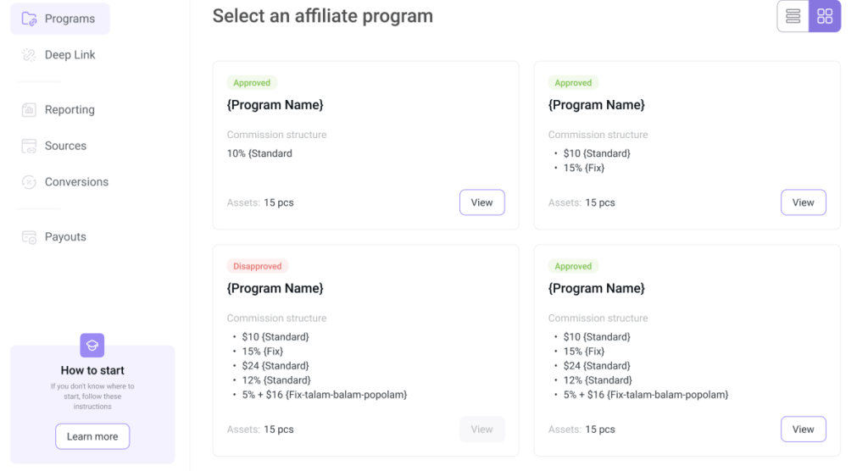Go to the Payouts section
Screen dimensions: 868x471
(65, 237)
